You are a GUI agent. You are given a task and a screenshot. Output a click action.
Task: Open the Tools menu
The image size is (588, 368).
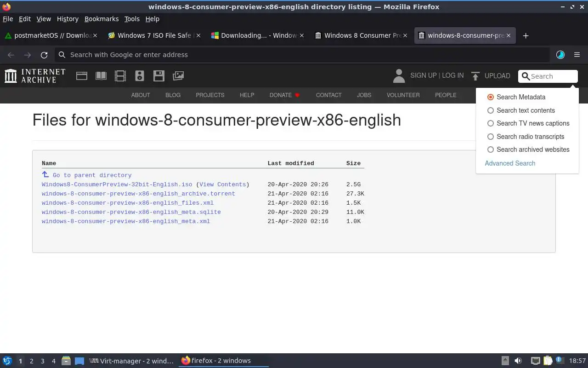(x=132, y=19)
